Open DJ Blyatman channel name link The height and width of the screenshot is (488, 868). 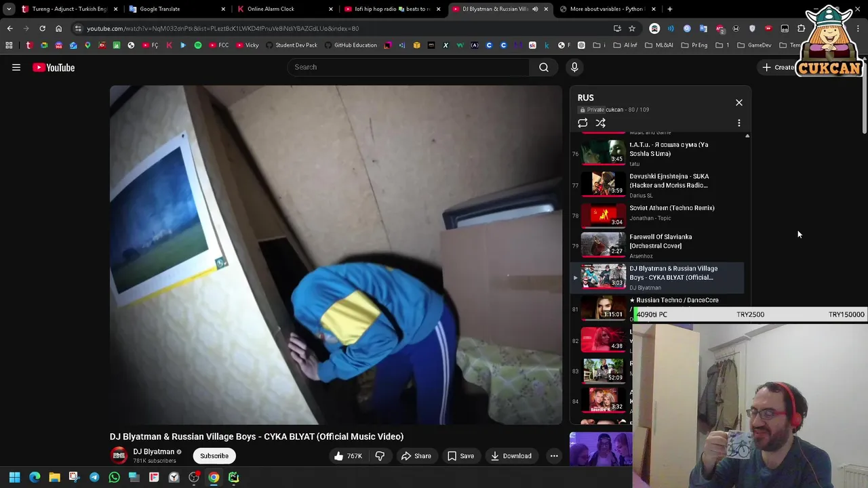(x=154, y=451)
